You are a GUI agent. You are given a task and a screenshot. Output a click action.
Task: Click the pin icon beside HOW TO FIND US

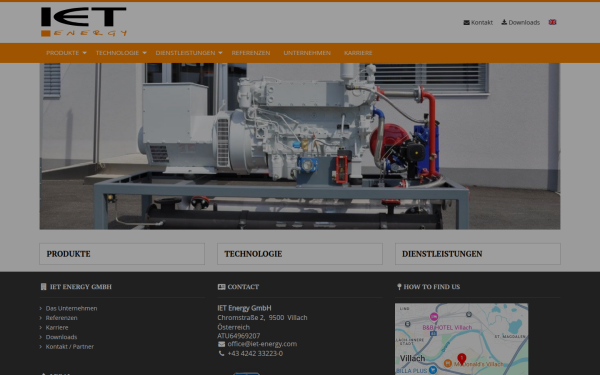(399, 287)
